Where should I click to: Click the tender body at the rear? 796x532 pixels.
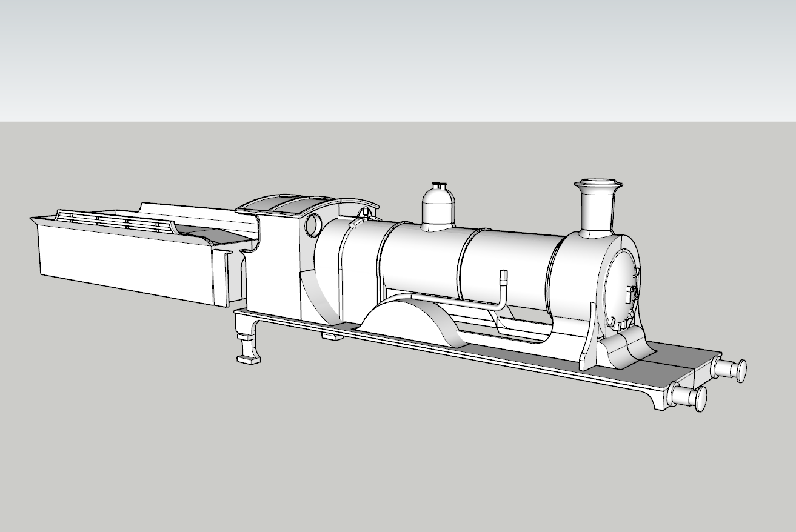[121, 261]
